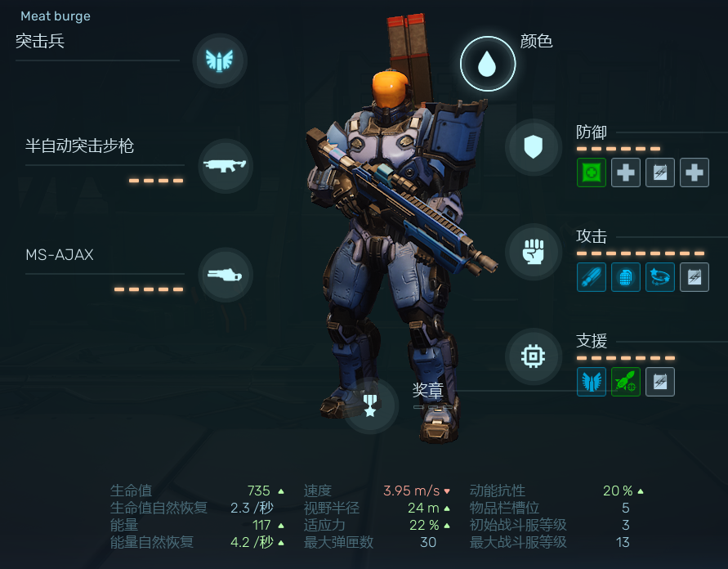
Task: Click the 半自动突击步枪 rifle icon
Action: pos(226,166)
